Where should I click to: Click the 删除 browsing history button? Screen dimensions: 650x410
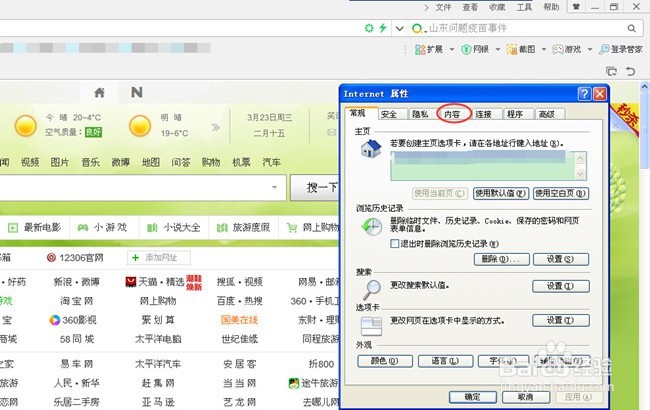coord(502,259)
